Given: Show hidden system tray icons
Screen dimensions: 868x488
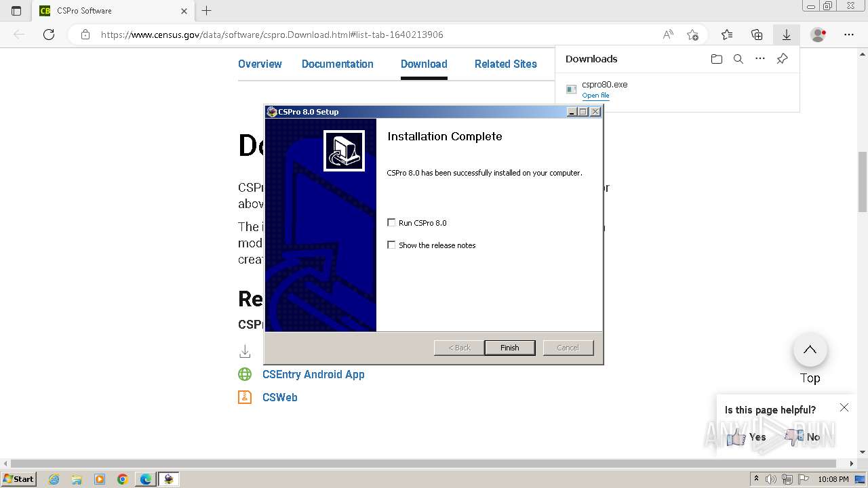Looking at the screenshot, I should tap(756, 479).
